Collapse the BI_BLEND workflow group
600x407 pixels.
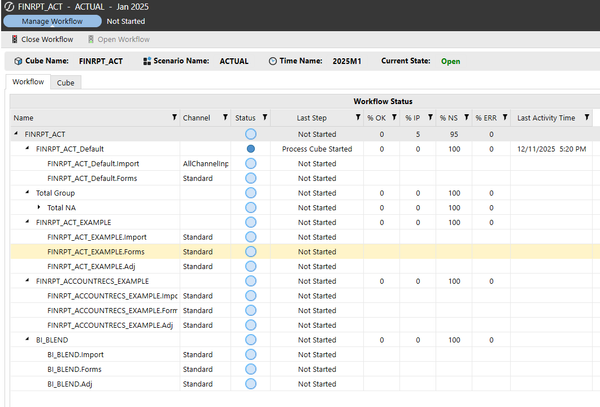pyautogui.click(x=28, y=340)
